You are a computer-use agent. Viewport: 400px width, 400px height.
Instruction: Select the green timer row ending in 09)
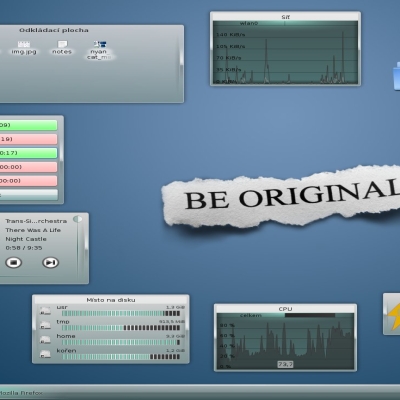28,125
